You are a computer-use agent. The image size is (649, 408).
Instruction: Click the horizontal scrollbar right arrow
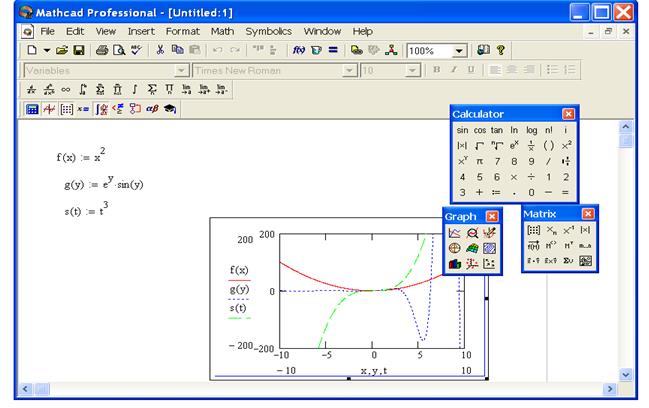[610, 389]
